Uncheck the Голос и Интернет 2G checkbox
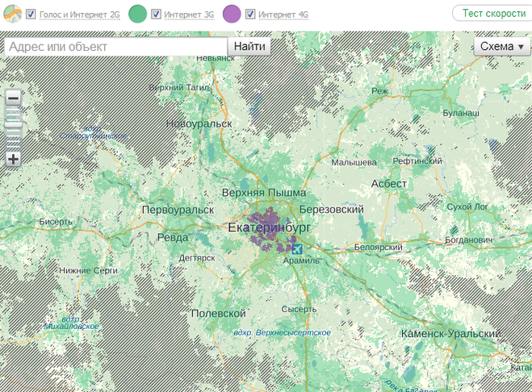Screen dimensions: 532x392 (31, 14)
